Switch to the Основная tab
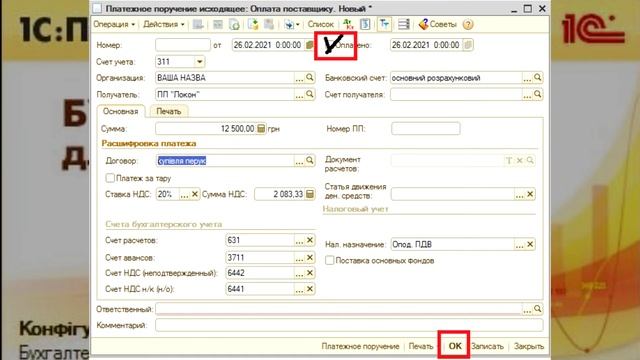The image size is (640, 360). point(120,111)
